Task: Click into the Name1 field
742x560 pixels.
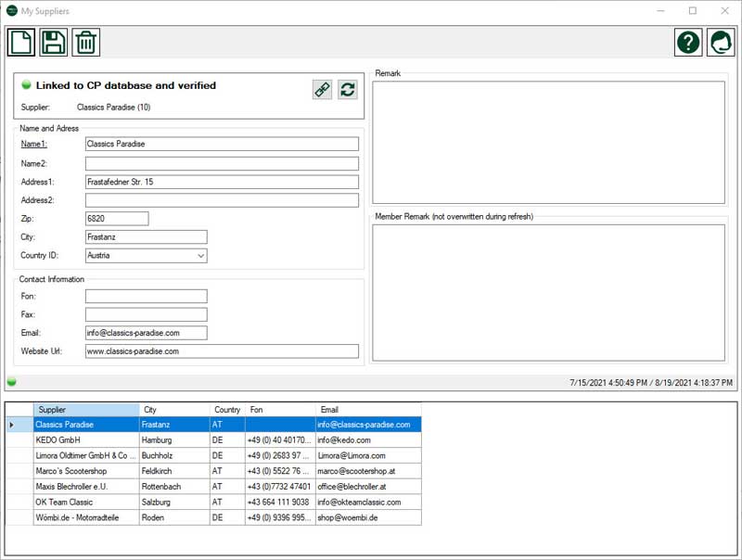Action: tap(222, 144)
